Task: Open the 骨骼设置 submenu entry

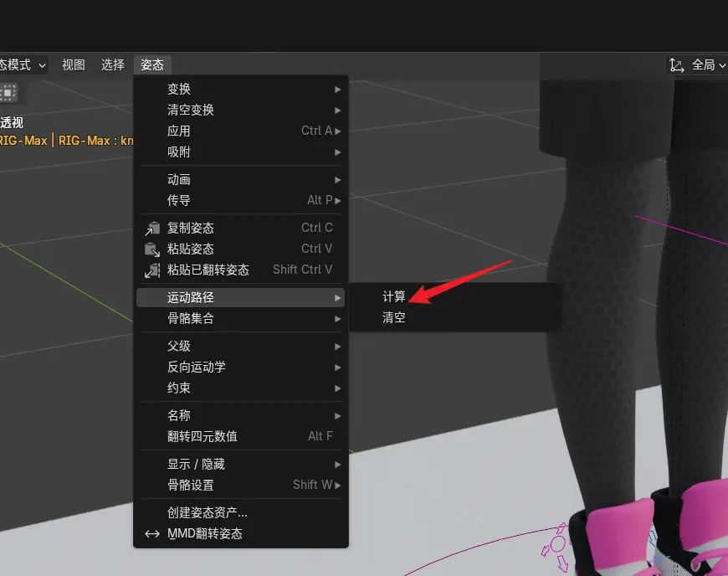Action: point(240,486)
